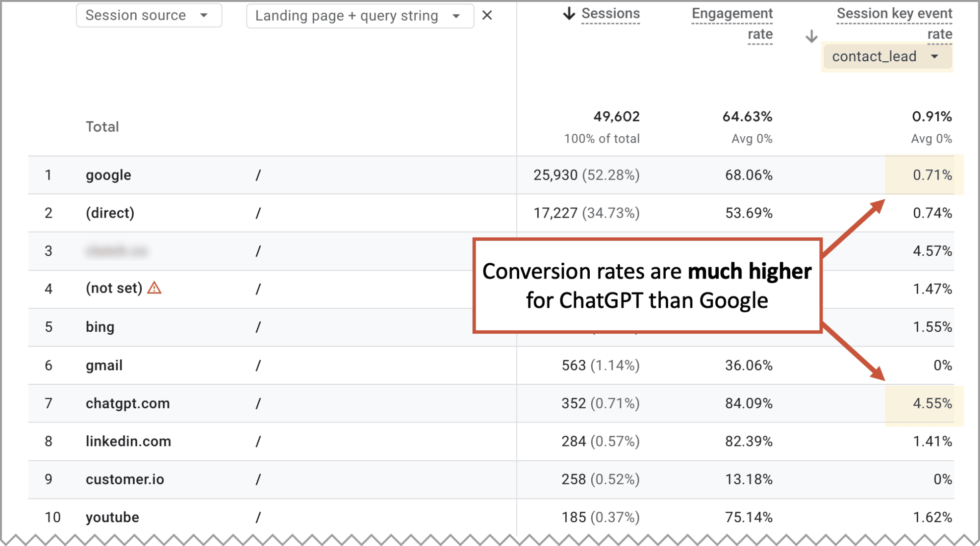This screenshot has width=980, height=546.
Task: Click the 36.06% engagement rate for gmail
Action: coord(749,365)
